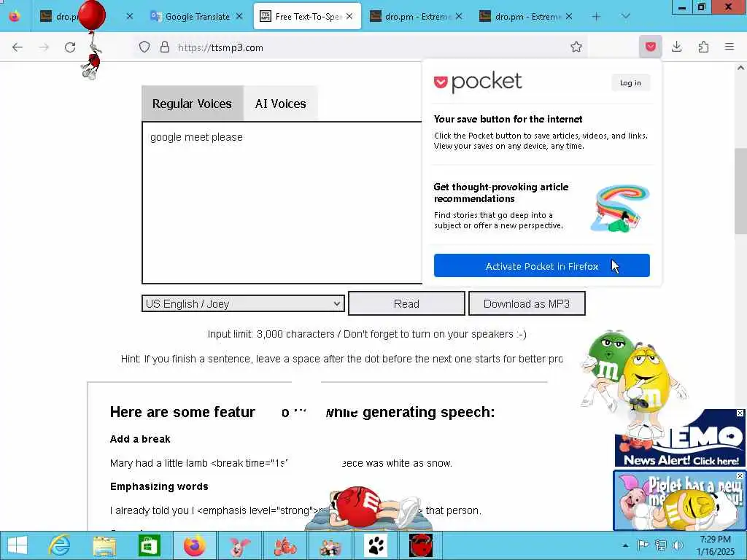Screen dimensions: 747x560
Task: Click the Piglet ad banner
Action: (x=679, y=500)
